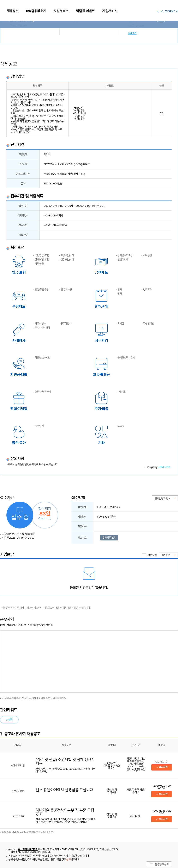
Task: Open the 지원서비스 menu
Action: click(61, 11)
